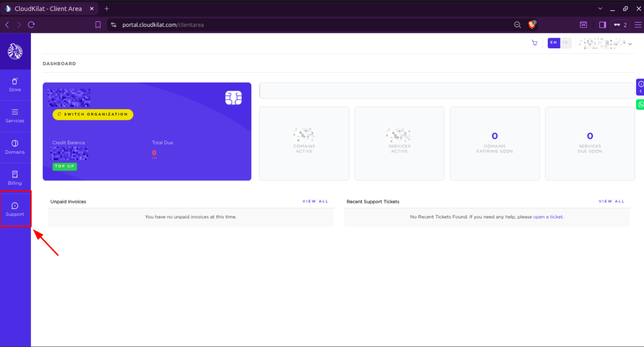Viewport: 644px width, 347px height.
Task: Switch language to EN
Action: click(x=554, y=42)
